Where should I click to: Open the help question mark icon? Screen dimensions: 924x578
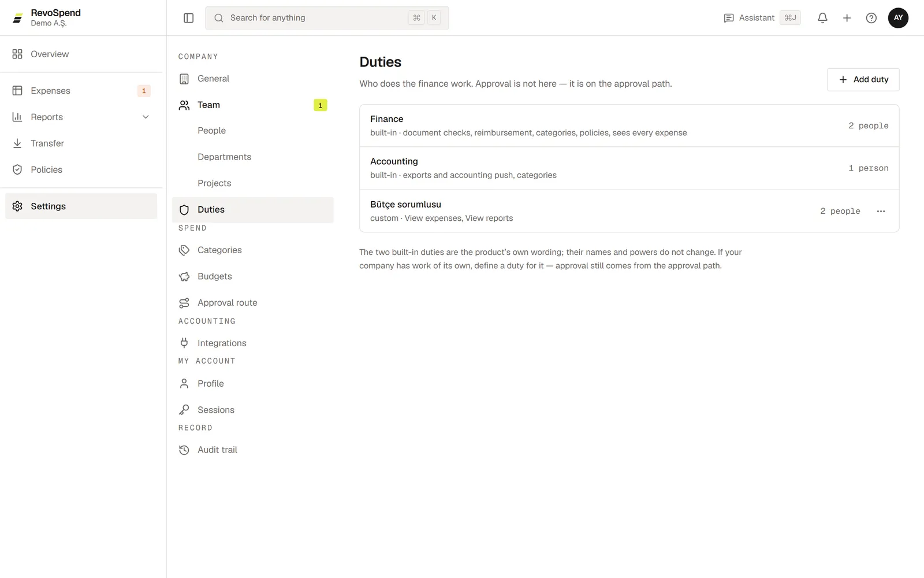point(871,18)
